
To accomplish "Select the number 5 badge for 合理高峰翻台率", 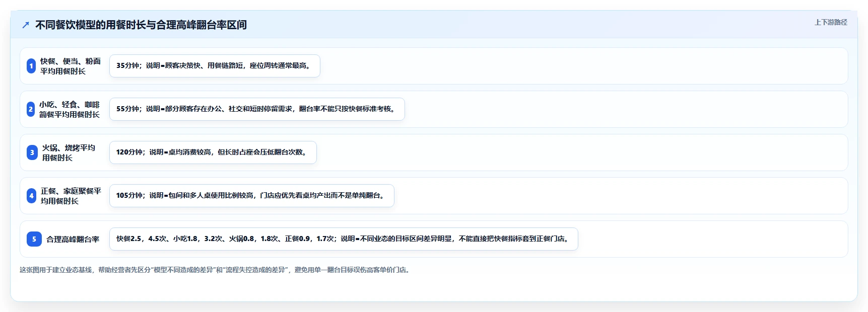I will tap(34, 239).
